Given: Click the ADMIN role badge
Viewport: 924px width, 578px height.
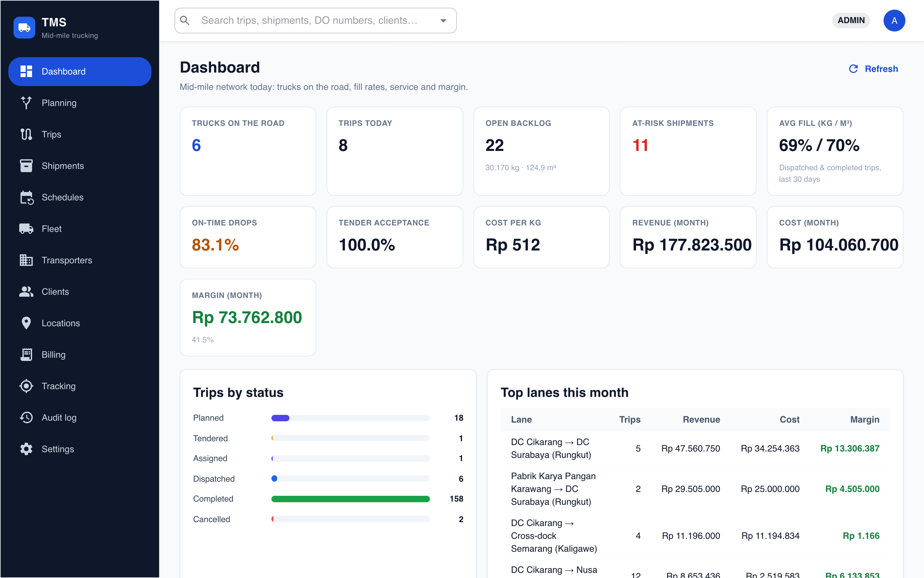Looking at the screenshot, I should (x=851, y=20).
